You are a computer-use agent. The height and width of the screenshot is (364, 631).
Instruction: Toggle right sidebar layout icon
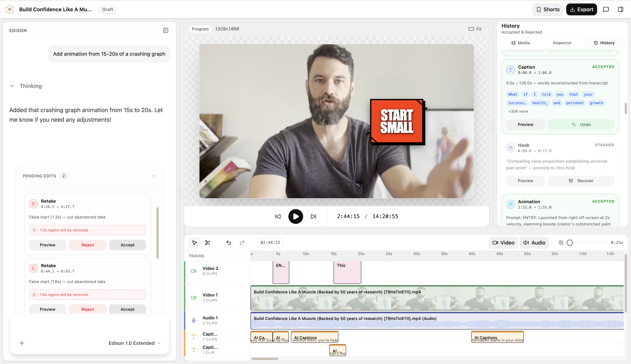click(x=620, y=10)
